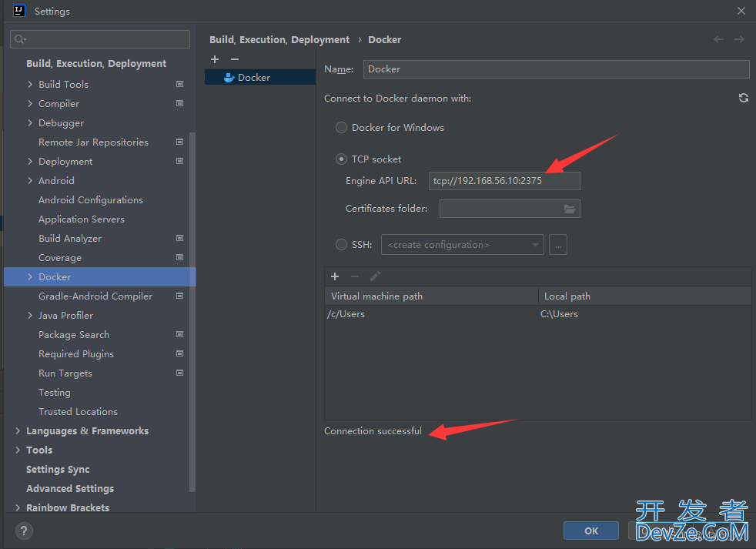
Task: Refresh Docker daemon connection icon
Action: point(744,98)
